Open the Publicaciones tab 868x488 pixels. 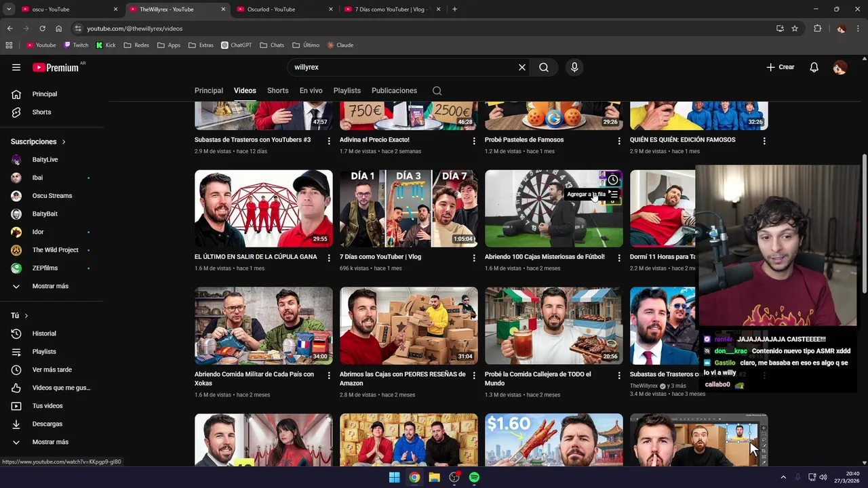394,91
